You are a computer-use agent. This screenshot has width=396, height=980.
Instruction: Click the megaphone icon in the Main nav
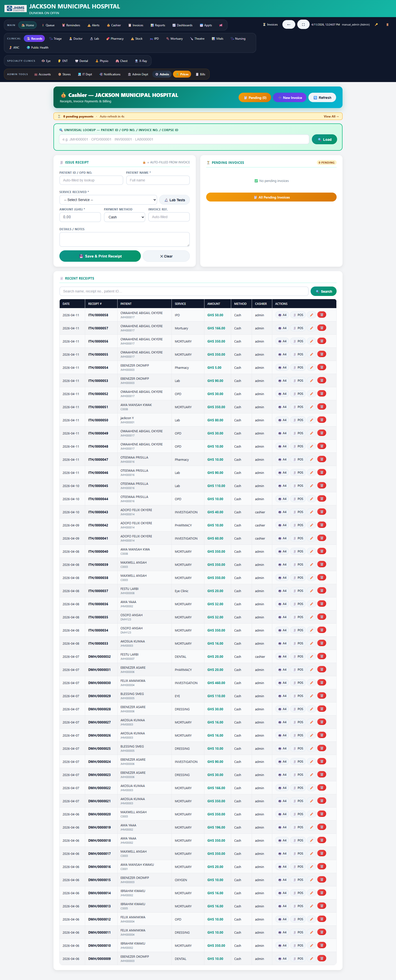221,25
